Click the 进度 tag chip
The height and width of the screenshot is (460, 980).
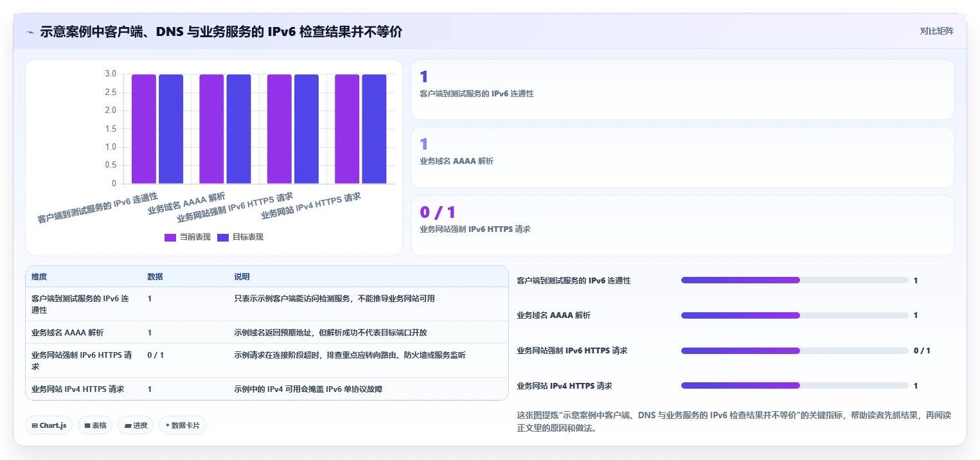coord(136,425)
